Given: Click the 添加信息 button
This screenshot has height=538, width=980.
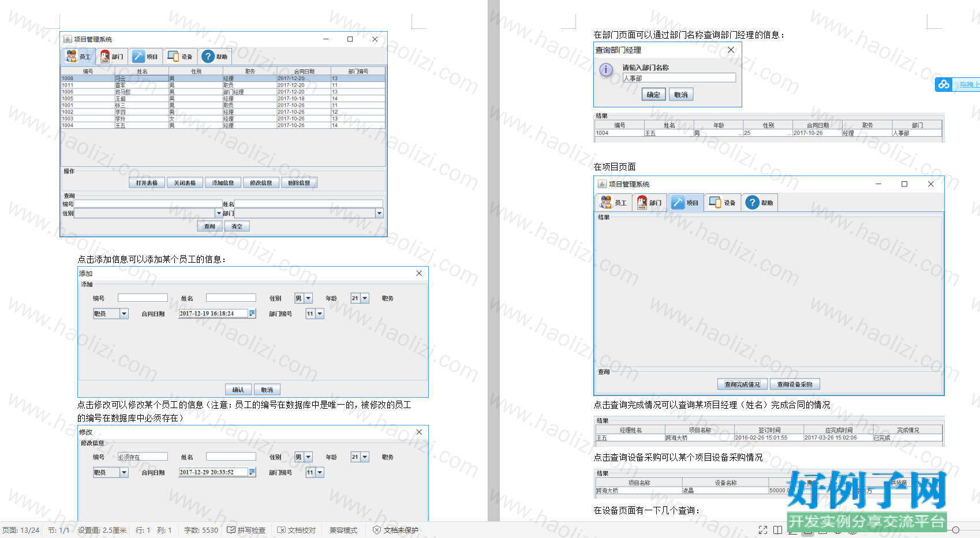Looking at the screenshot, I should tap(223, 183).
